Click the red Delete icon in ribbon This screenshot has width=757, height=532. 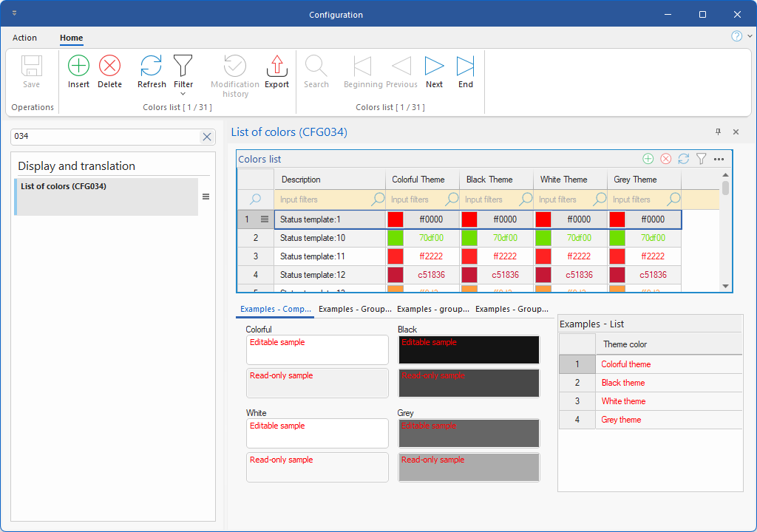point(109,66)
